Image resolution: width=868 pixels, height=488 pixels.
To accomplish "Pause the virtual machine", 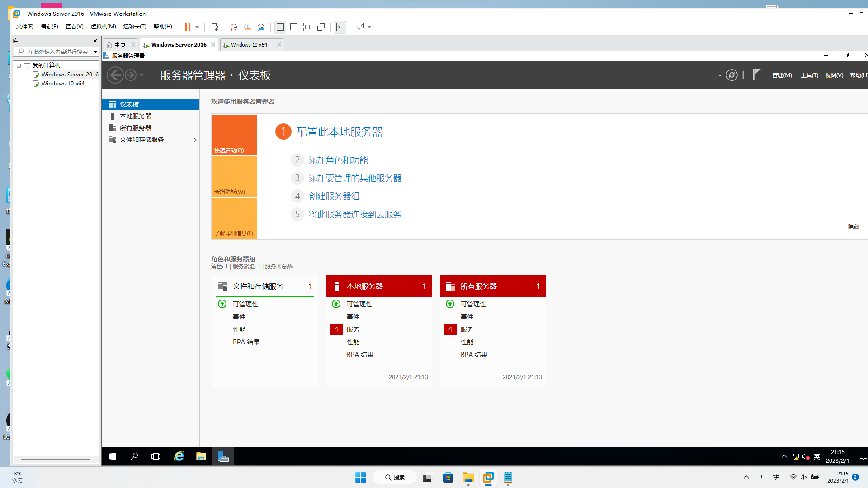I will tap(187, 27).
